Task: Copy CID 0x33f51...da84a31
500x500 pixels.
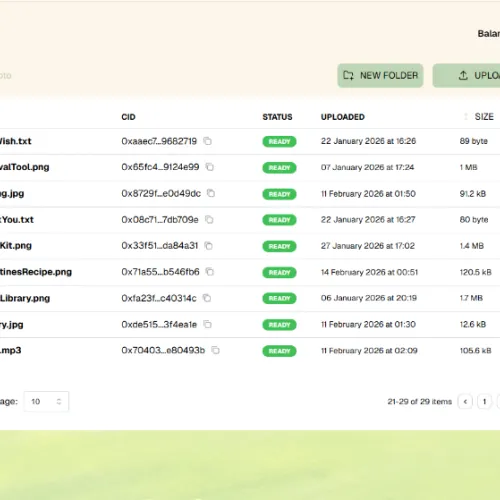Action: click(x=209, y=246)
